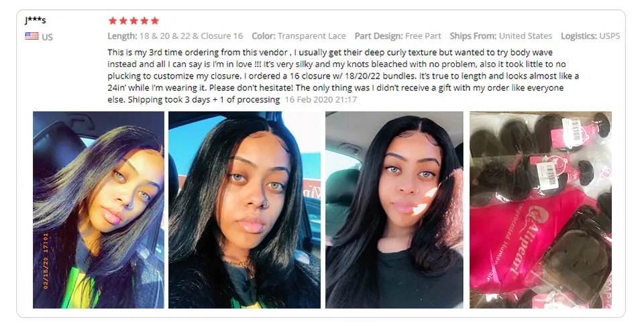644x326 pixels.
Task: Click the Length 18 & 20 & 22 attribute
Action: [x=175, y=36]
